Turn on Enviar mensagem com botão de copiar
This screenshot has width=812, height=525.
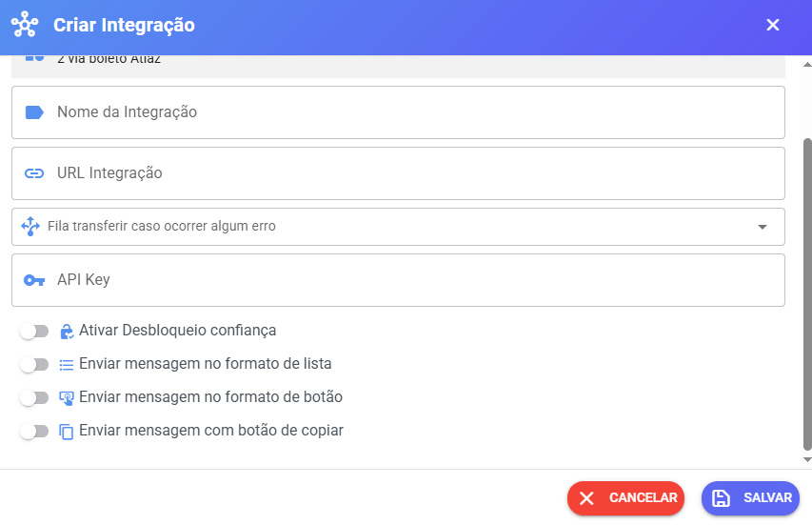coord(34,431)
